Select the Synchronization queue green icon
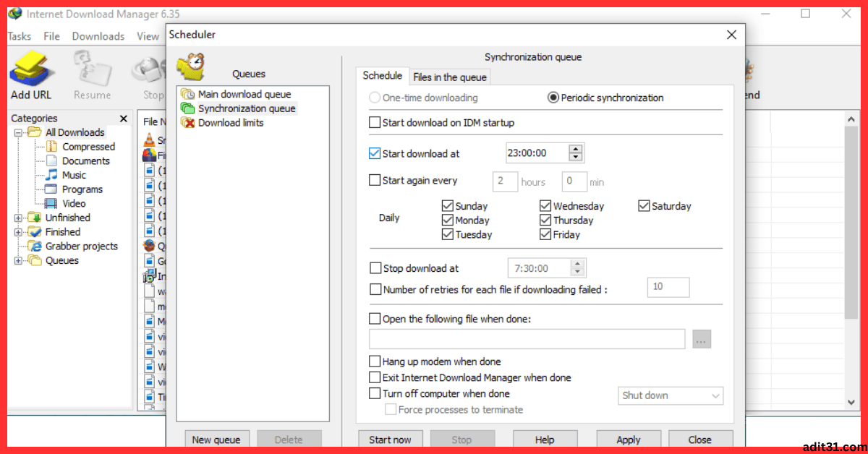This screenshot has width=868, height=454. pyautogui.click(x=188, y=108)
